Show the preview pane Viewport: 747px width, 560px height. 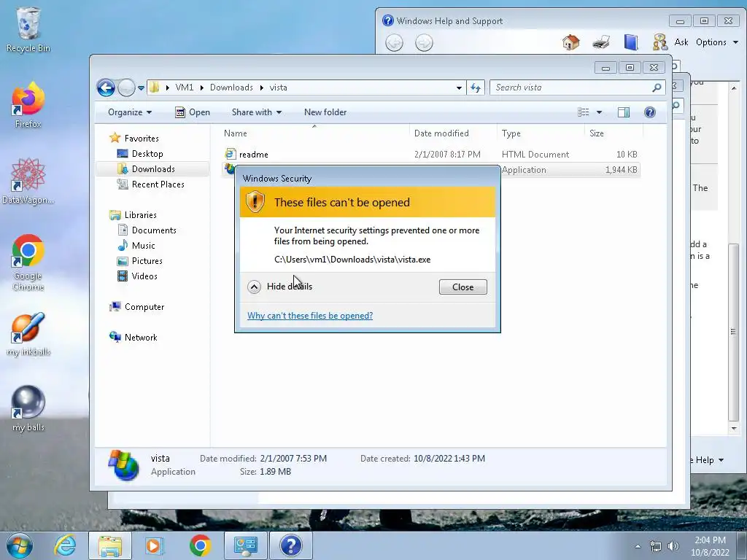[x=624, y=112]
